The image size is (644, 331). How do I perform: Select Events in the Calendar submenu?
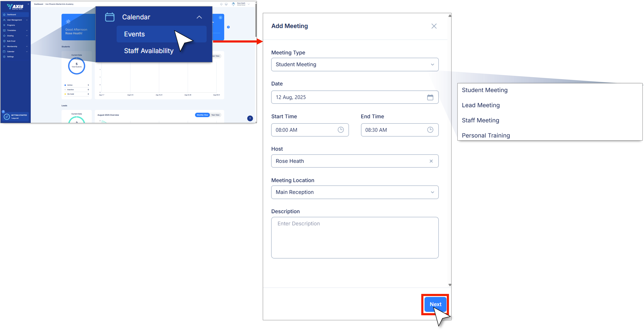[x=135, y=34]
